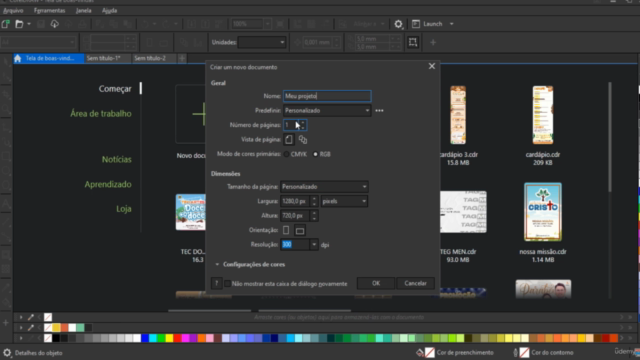
Task: Open the Unidades dropdown in property bar
Action: pyautogui.click(x=262, y=42)
